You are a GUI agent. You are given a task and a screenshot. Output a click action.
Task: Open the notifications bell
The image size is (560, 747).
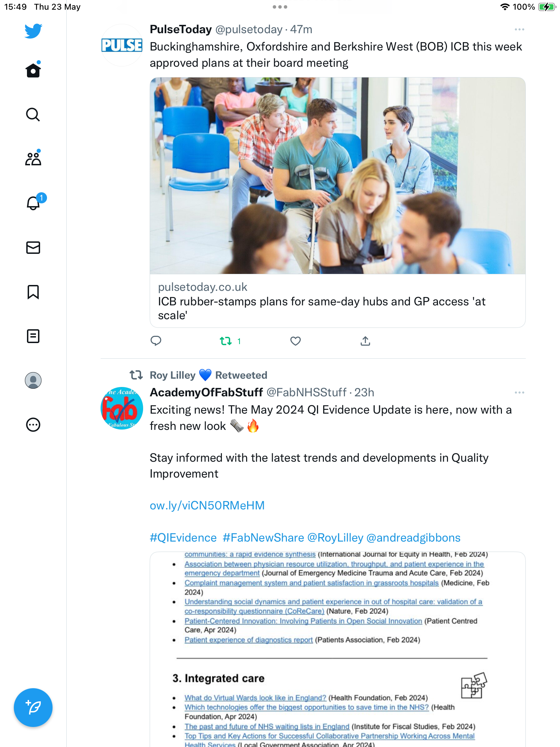click(x=34, y=203)
